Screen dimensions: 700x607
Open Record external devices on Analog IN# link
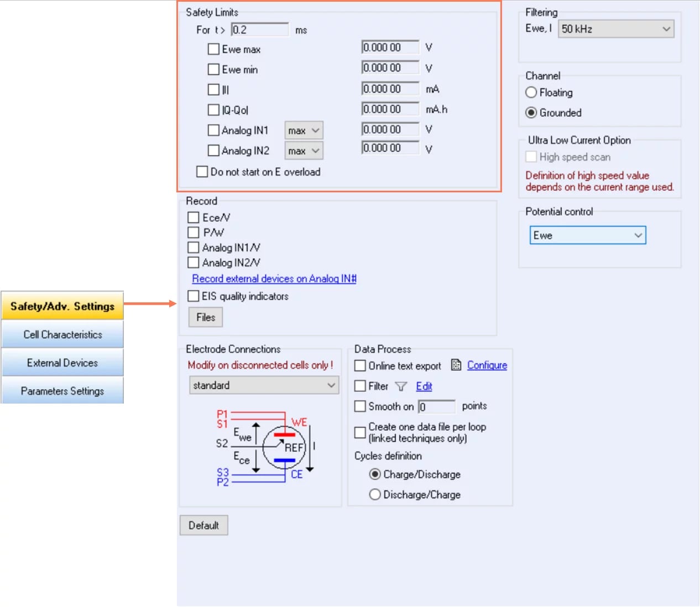[274, 279]
